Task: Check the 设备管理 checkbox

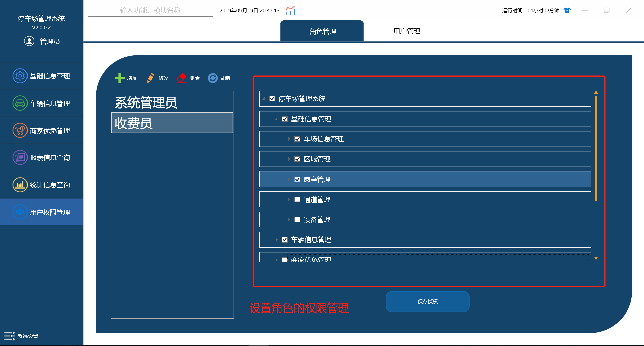Action: pos(297,220)
